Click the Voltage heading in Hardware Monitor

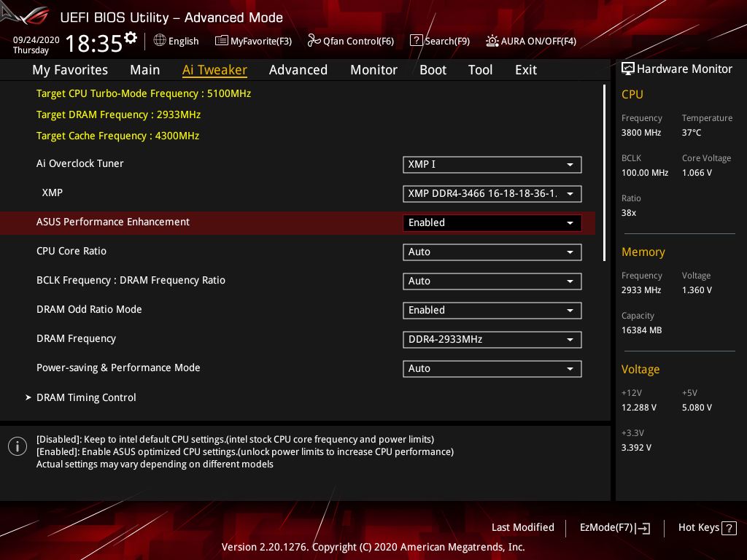pyautogui.click(x=640, y=370)
